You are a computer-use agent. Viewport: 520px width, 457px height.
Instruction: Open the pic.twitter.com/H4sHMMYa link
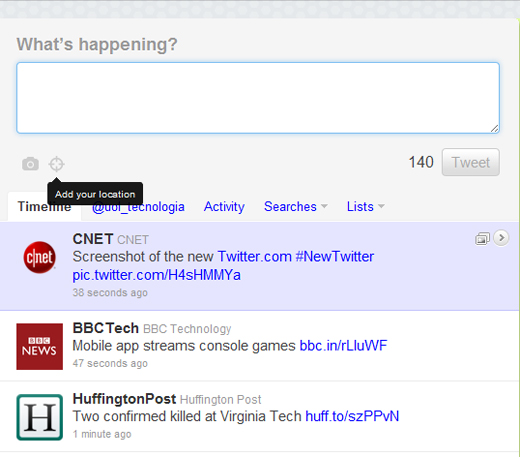tap(156, 275)
